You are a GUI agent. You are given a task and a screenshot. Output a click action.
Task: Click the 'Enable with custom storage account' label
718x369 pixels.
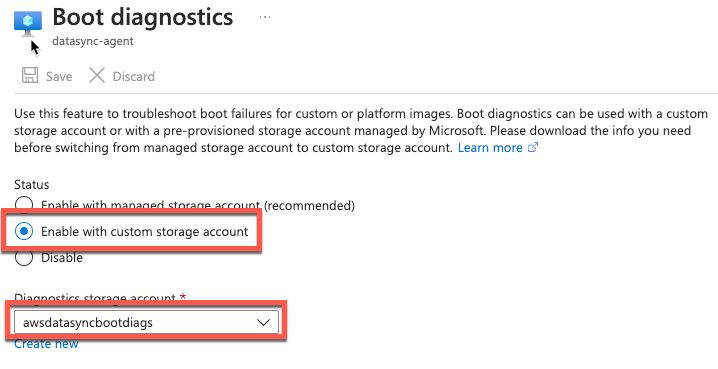click(145, 232)
